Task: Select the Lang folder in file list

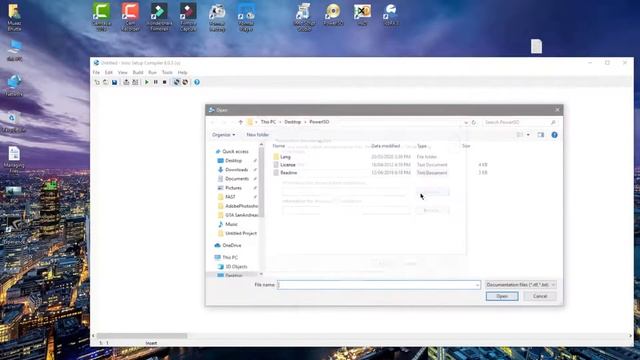Action: (x=285, y=157)
